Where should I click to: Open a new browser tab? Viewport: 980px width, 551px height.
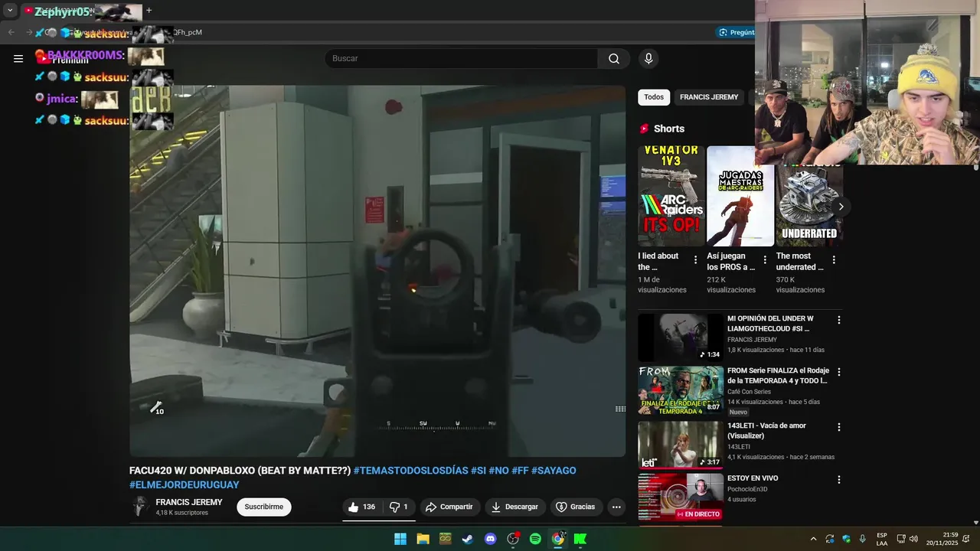(x=149, y=11)
